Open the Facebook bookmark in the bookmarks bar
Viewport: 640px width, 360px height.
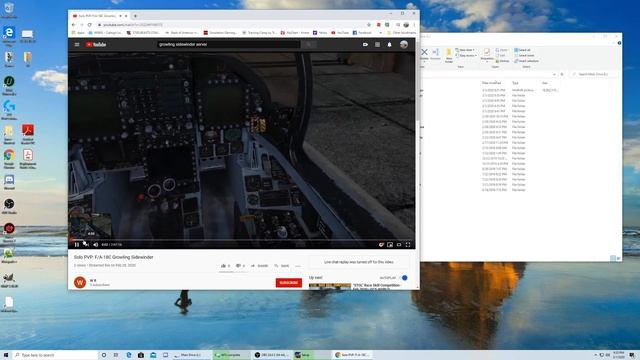tap(362, 33)
